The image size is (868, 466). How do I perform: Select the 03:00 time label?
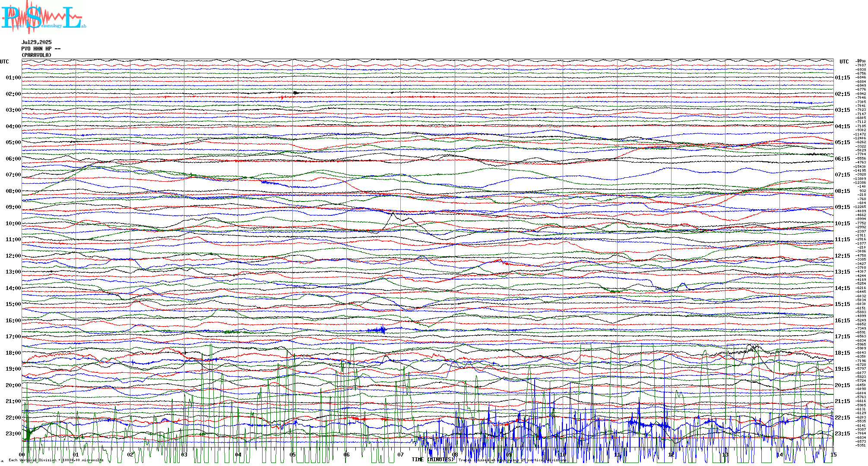13,110
